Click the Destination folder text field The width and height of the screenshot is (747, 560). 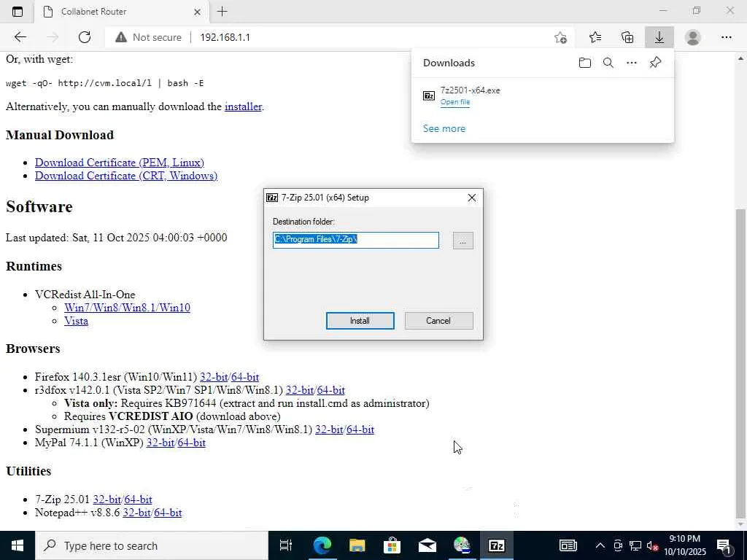tap(356, 240)
